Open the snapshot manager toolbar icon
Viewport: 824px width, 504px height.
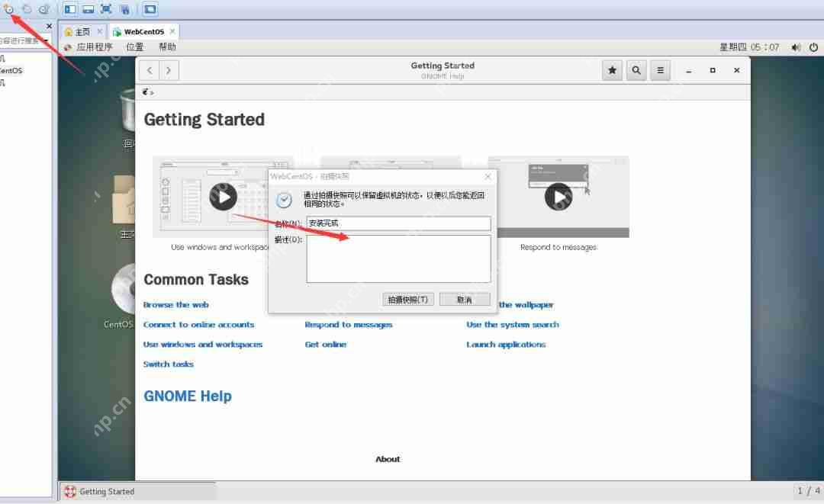coord(45,9)
